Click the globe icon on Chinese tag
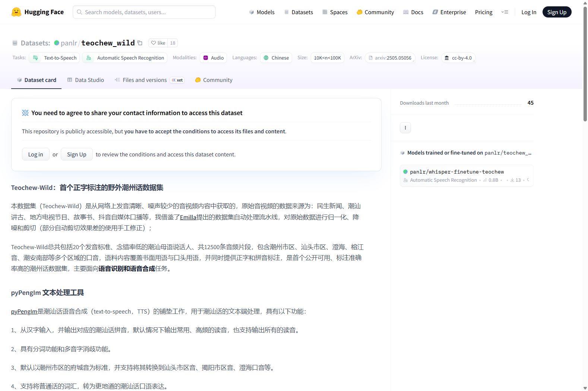The width and height of the screenshot is (588, 391). coord(266,58)
